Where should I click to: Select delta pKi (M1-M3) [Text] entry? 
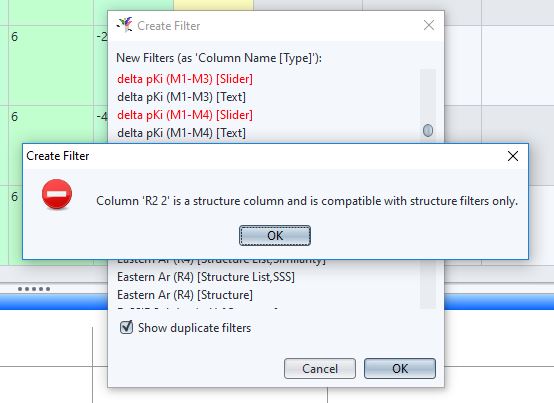click(x=181, y=97)
